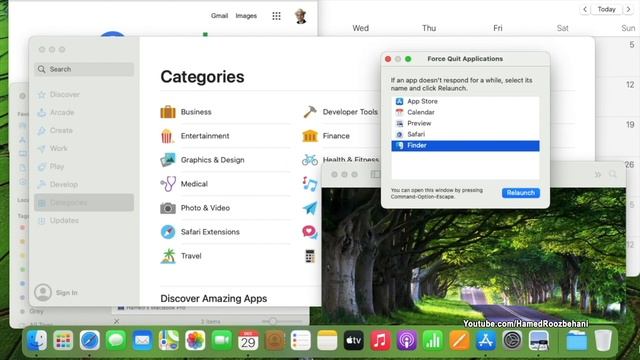Click the Relaunch button
This screenshot has width=640, height=360.
(x=521, y=193)
